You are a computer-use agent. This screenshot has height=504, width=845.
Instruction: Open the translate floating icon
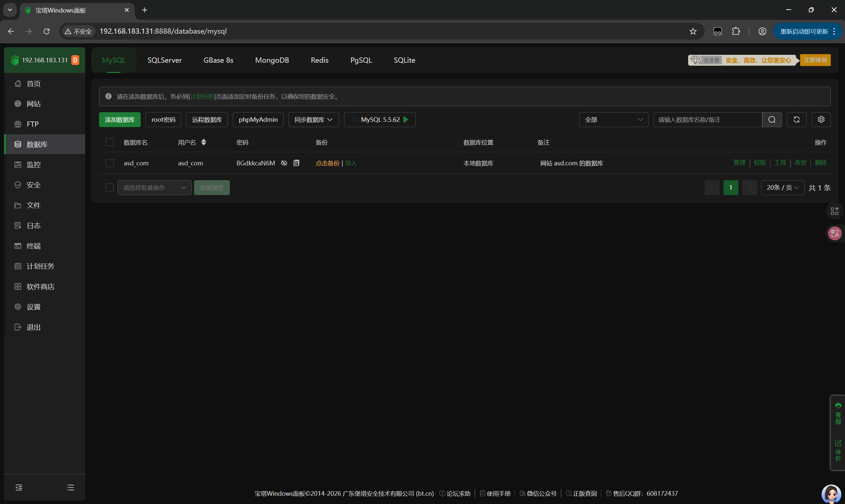tap(834, 233)
